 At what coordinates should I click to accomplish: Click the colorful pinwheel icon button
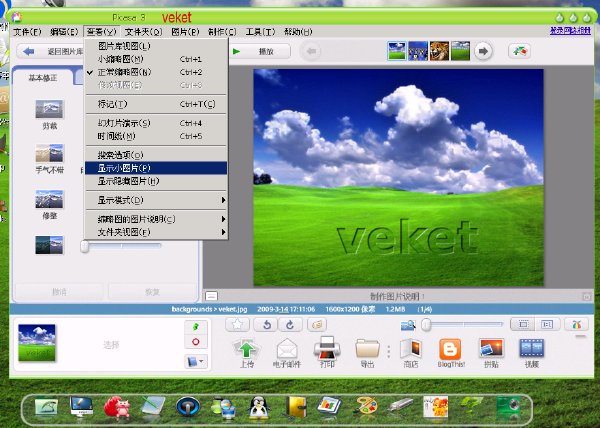pos(576,324)
